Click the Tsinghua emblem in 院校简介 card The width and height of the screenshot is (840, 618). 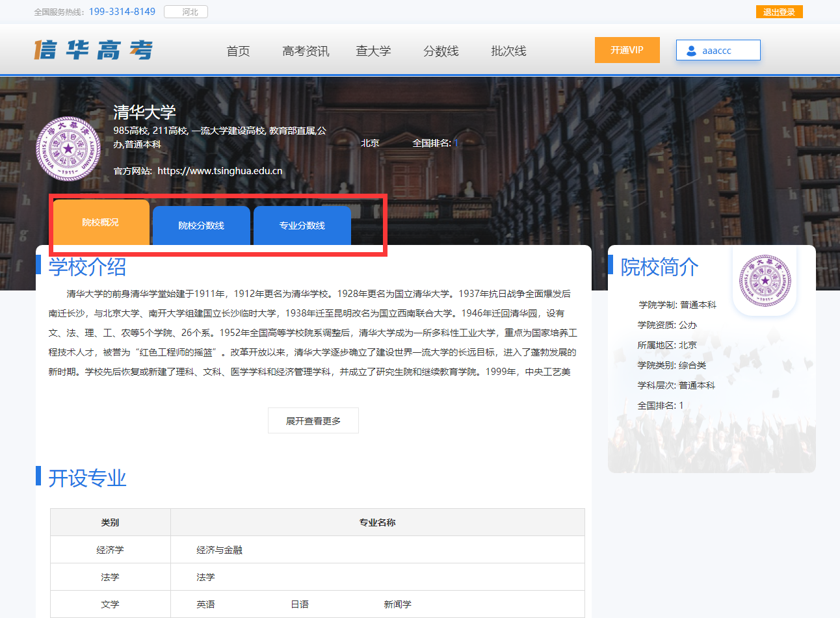(765, 281)
